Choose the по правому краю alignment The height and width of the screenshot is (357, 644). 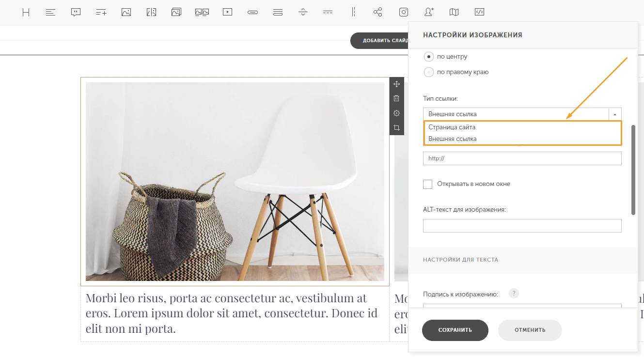(x=428, y=72)
